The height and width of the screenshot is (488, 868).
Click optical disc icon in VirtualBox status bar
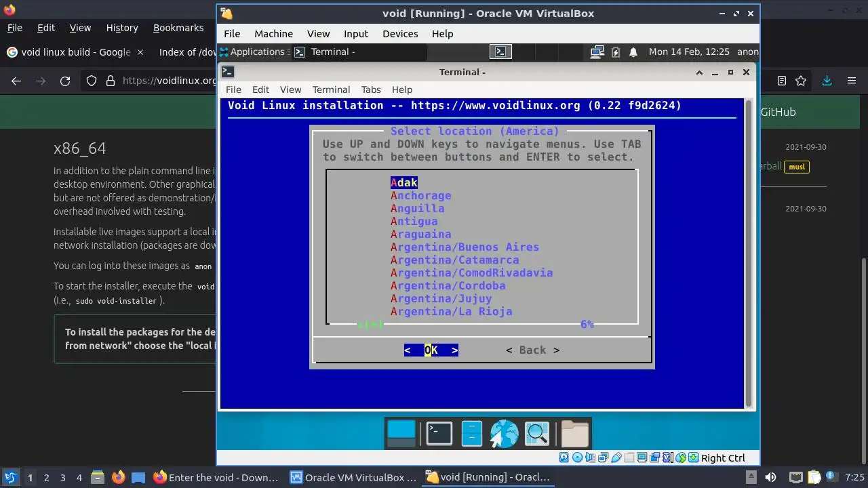pyautogui.click(x=576, y=458)
